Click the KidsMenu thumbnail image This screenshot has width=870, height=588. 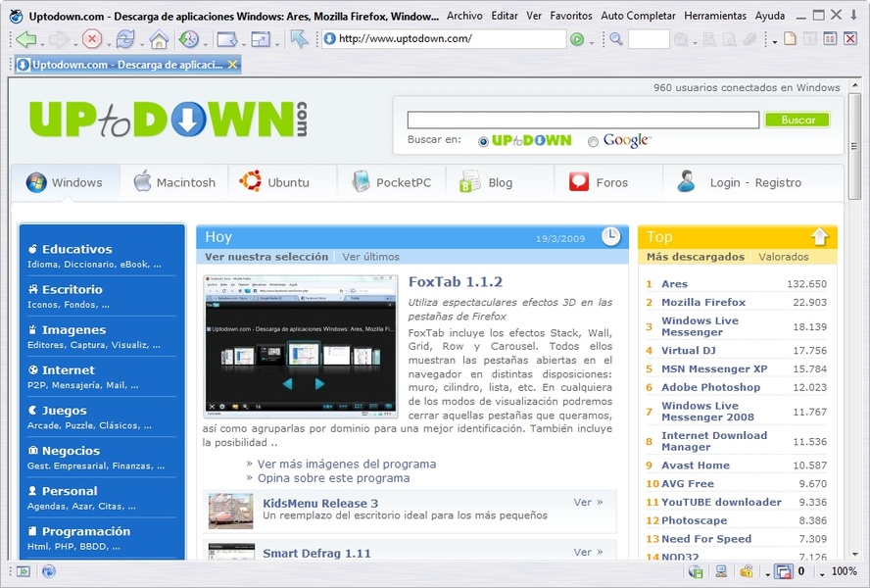(x=231, y=511)
